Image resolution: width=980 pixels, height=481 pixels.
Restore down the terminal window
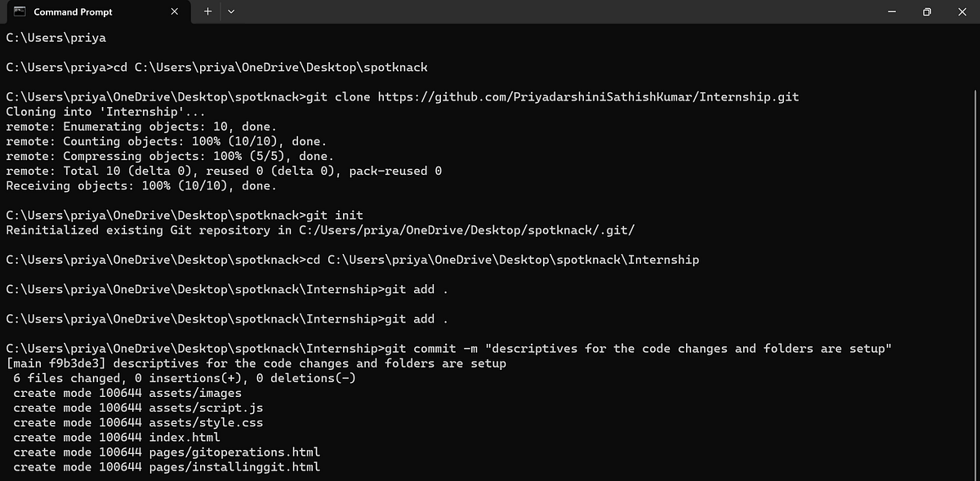927,11
